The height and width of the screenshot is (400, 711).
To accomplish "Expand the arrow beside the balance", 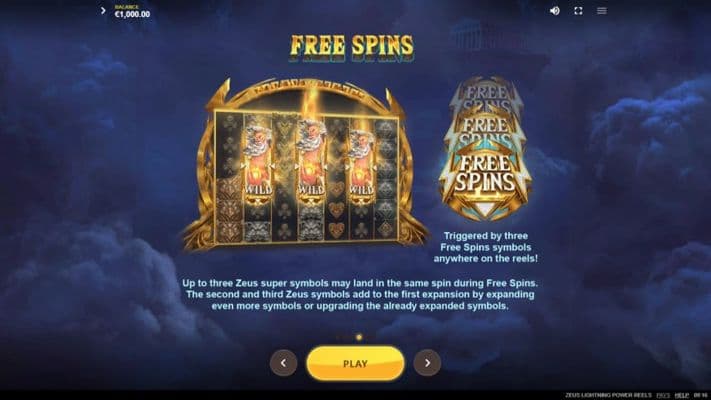I will tap(103, 10).
